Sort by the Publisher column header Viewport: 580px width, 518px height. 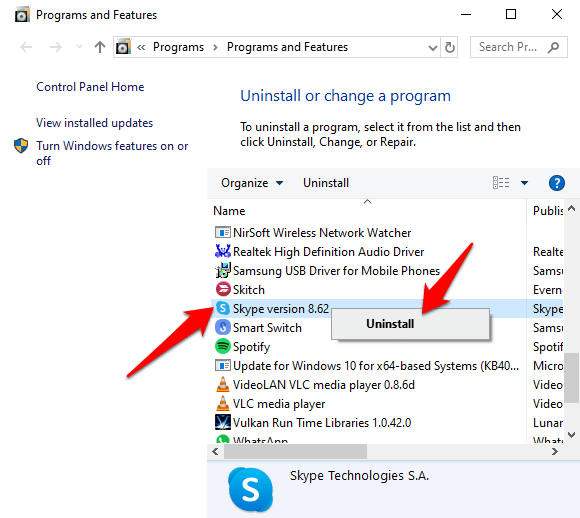coord(548,211)
